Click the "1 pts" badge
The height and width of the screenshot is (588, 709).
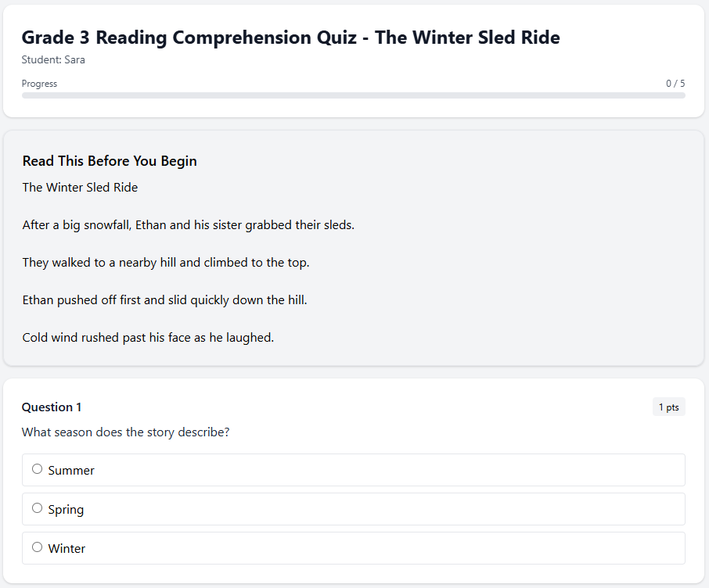(x=668, y=407)
